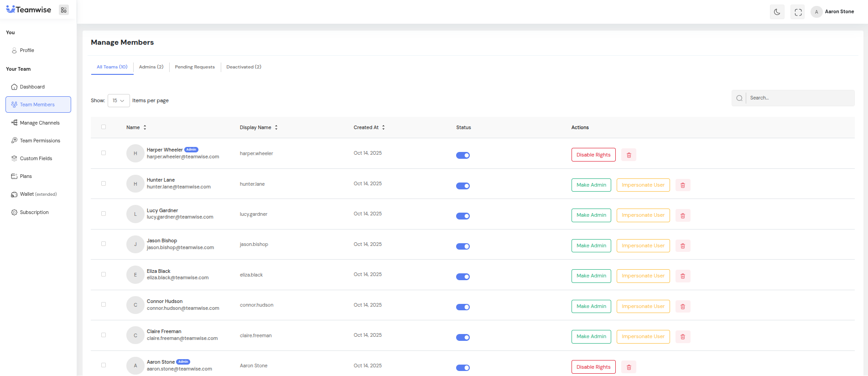Delete Hunter Lane using trash icon
Viewport: 868px width, 376px height.
pyautogui.click(x=682, y=185)
